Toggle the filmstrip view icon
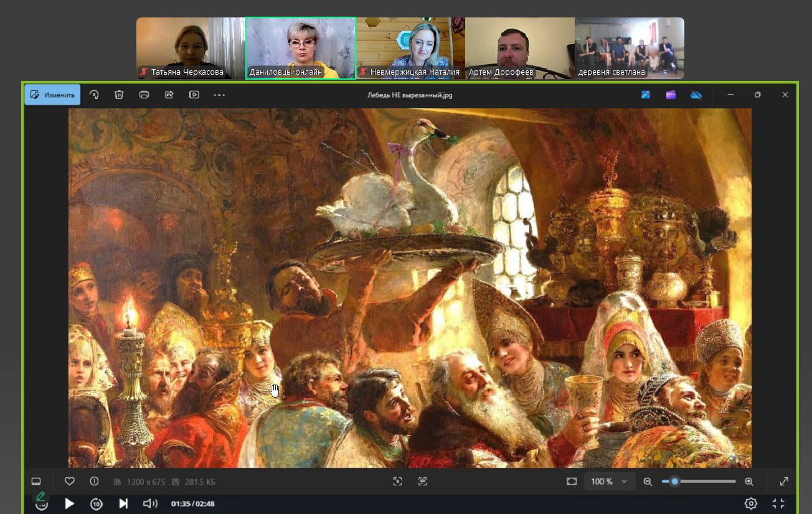 [36, 481]
